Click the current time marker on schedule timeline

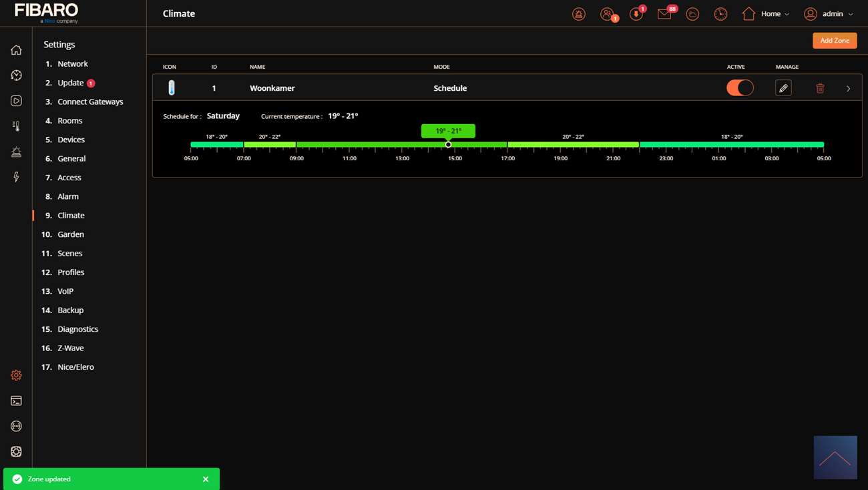448,145
